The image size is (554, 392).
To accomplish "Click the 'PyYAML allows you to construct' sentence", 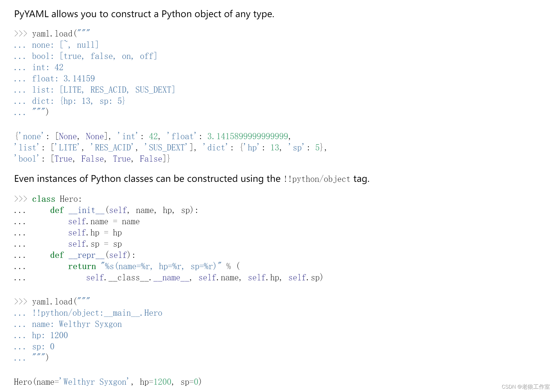I will (x=144, y=14).
